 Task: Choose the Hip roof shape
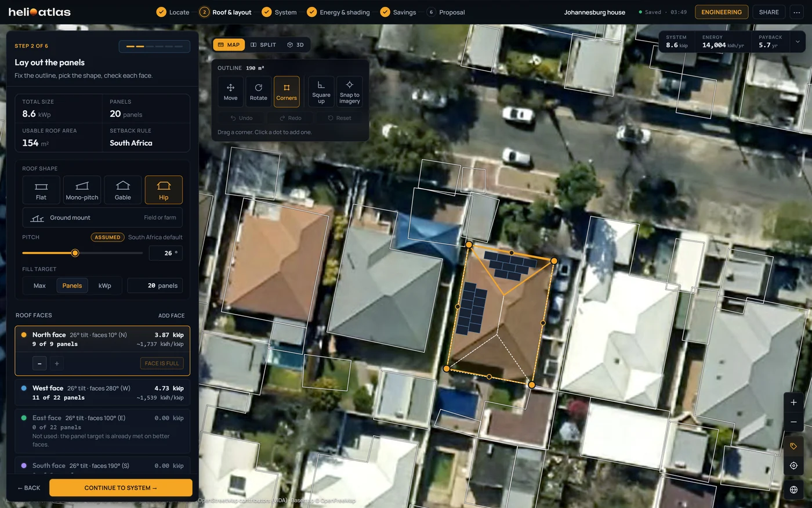click(164, 190)
